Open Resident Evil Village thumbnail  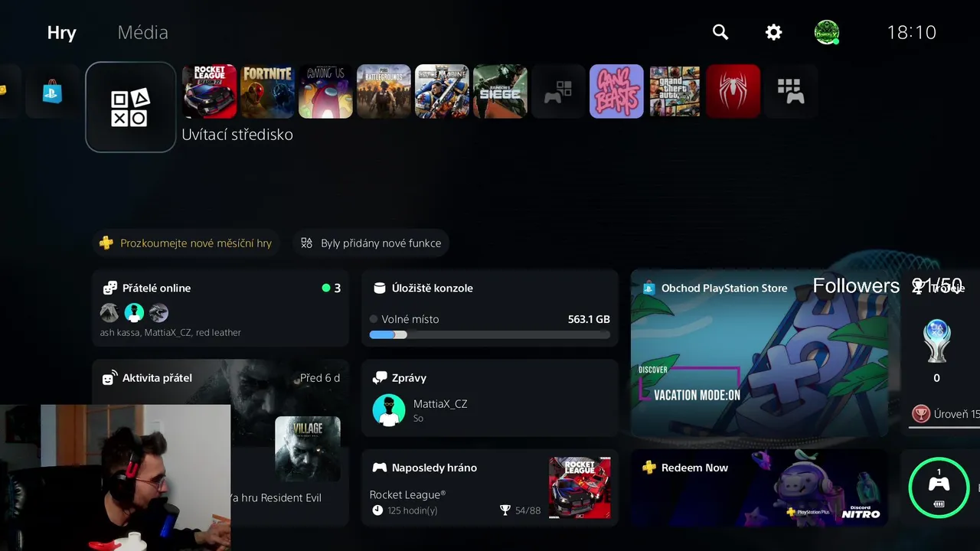coord(308,449)
